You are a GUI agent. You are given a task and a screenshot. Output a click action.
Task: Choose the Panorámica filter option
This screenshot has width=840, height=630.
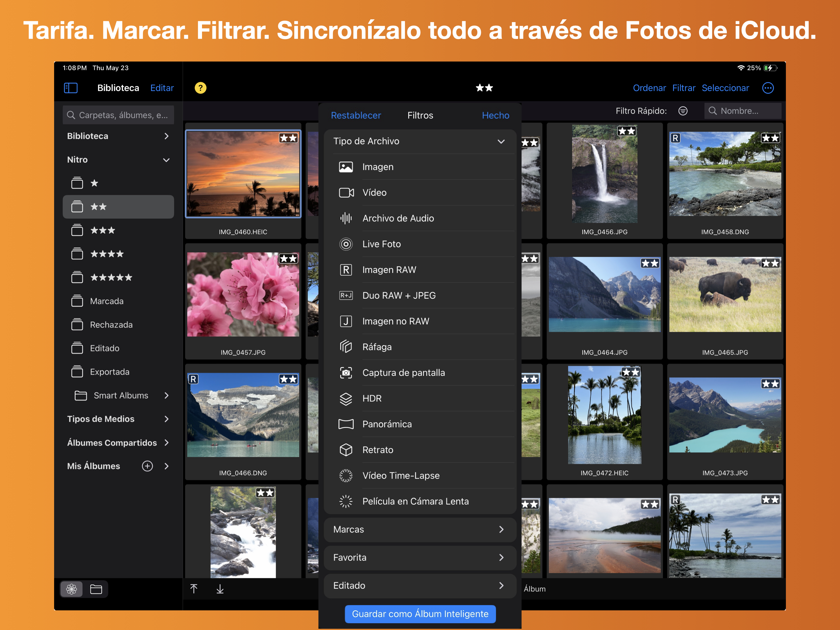tap(420, 425)
